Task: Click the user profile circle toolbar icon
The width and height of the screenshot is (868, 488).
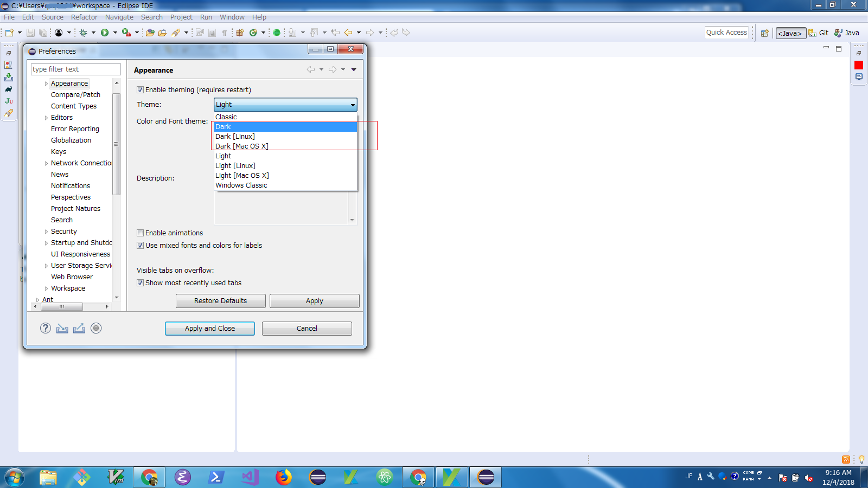Action: pyautogui.click(x=59, y=33)
